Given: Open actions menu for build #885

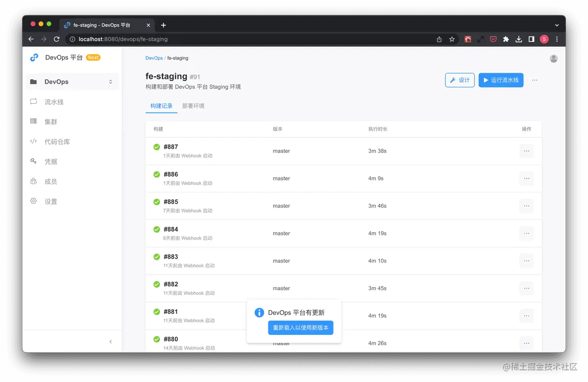Looking at the screenshot, I should click(x=527, y=206).
